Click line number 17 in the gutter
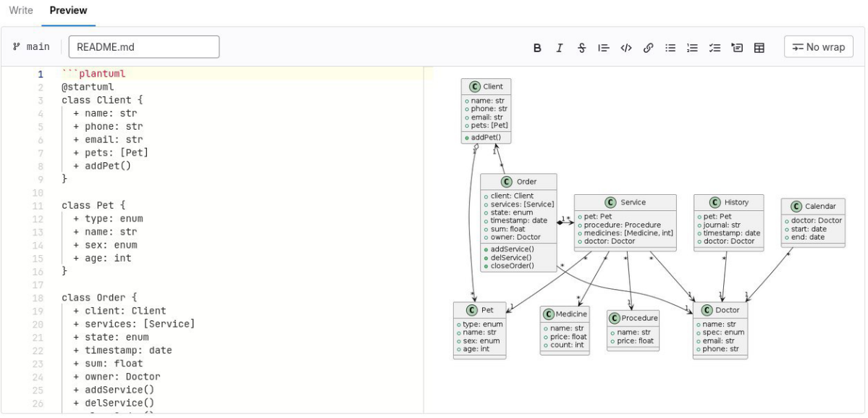Screen dimensions: 868x418 38,285
